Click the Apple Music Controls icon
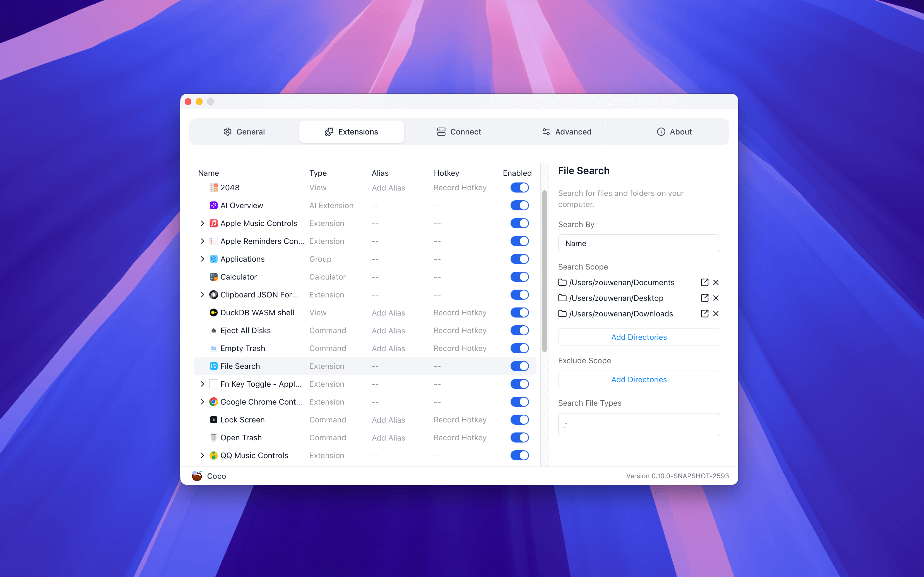Screen dimensions: 924x577 tap(214, 223)
